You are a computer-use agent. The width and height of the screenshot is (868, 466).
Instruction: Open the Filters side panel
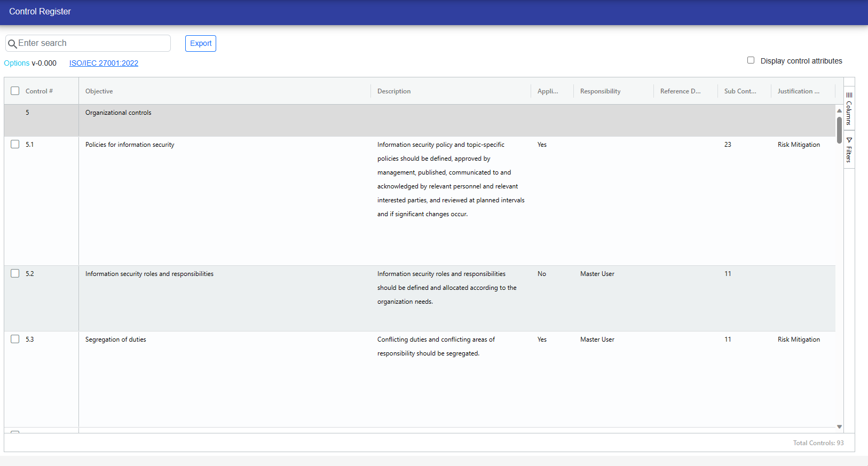[x=849, y=150]
